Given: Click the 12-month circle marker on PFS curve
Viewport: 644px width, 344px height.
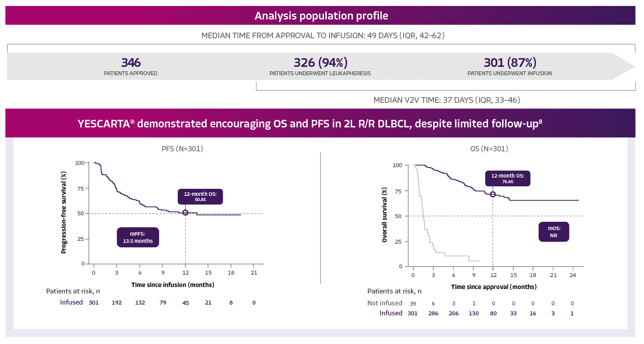Looking at the screenshot, I should [x=185, y=213].
